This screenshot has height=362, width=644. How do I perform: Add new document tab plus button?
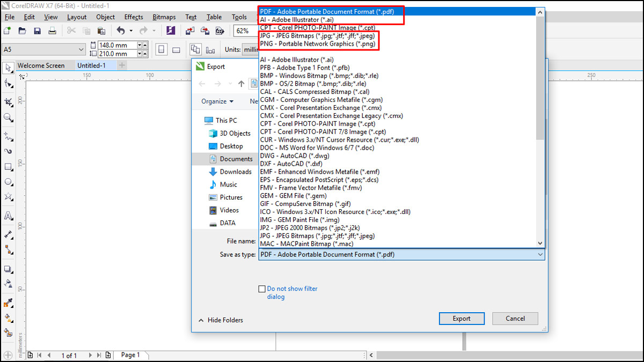click(122, 65)
